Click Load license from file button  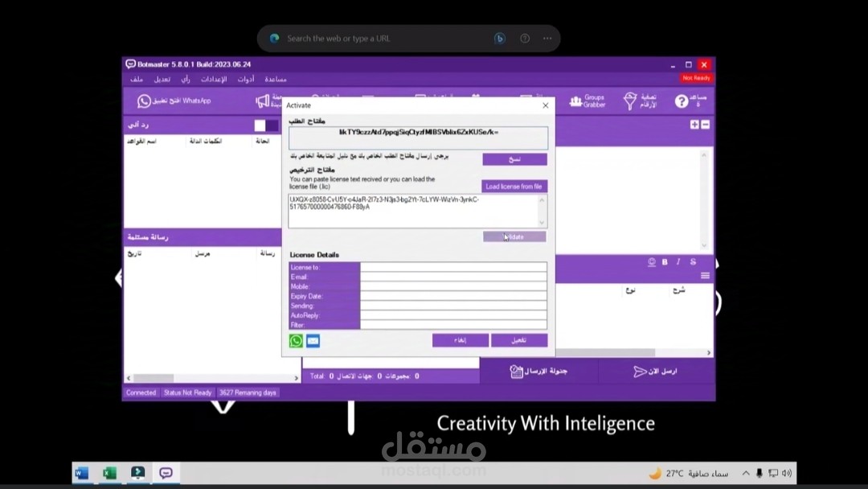tap(514, 186)
